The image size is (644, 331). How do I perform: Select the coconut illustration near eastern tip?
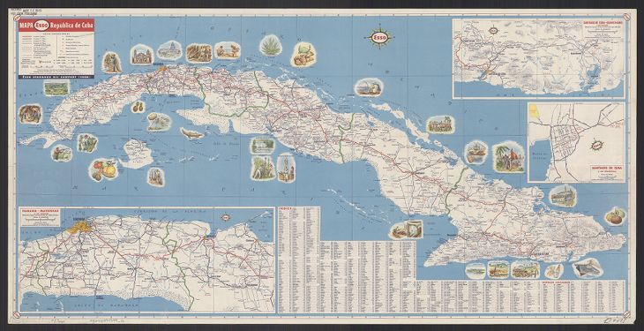615,216
